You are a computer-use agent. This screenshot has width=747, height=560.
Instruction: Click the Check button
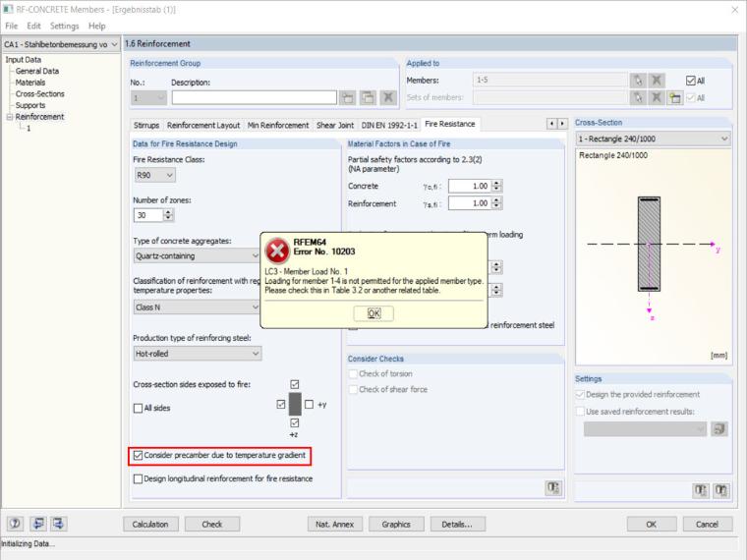pyautogui.click(x=212, y=525)
